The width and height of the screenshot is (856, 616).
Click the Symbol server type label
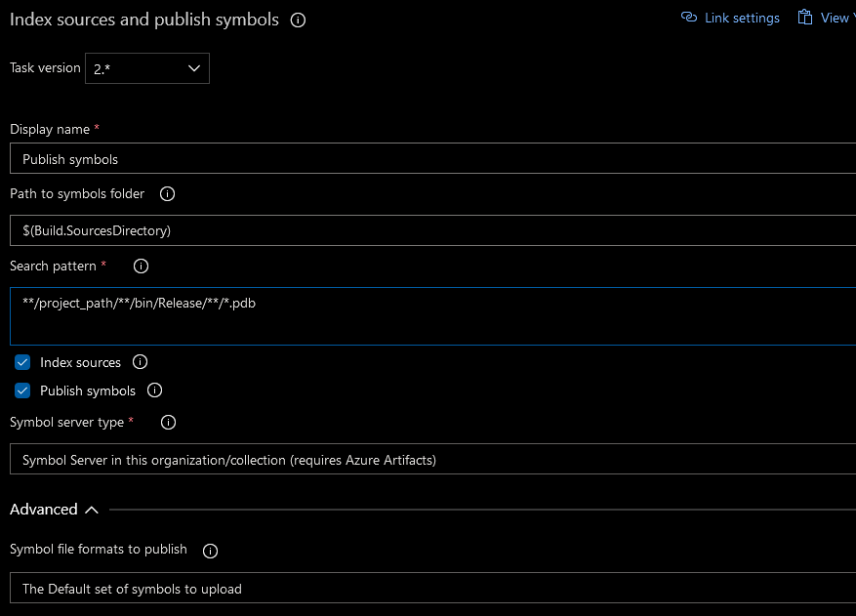66,423
